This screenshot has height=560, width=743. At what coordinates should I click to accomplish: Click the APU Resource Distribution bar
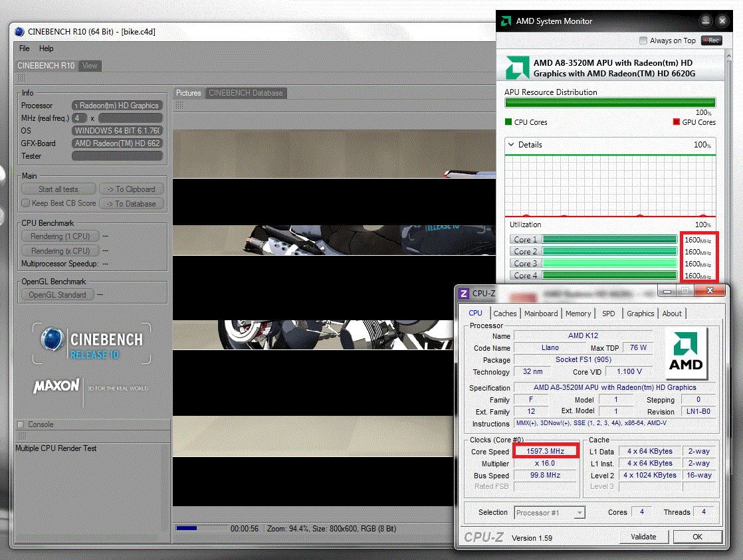pos(610,103)
